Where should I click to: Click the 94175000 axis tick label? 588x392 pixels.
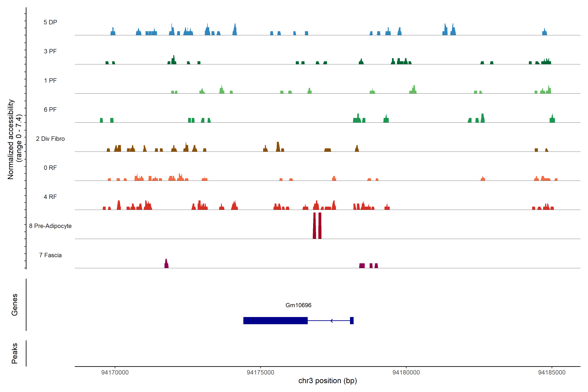[x=260, y=372]
